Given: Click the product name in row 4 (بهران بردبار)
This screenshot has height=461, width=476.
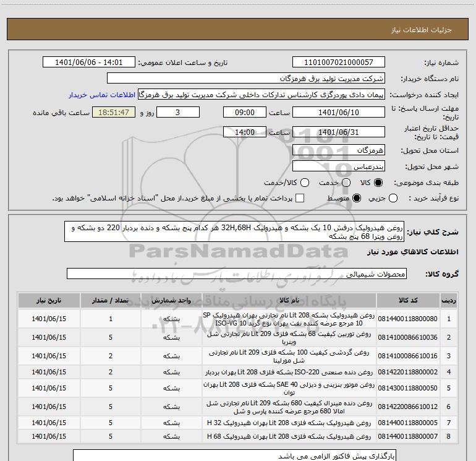Looking at the screenshot, I should click(x=289, y=373).
